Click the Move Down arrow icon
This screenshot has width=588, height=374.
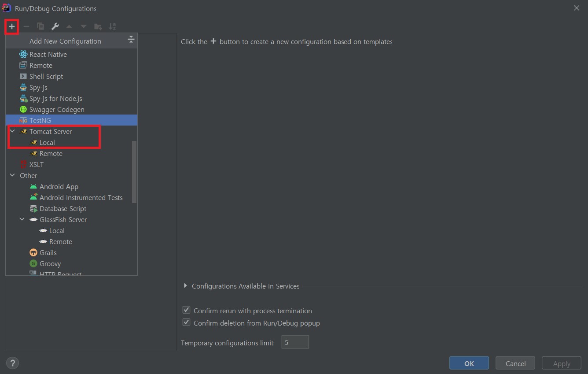point(84,26)
